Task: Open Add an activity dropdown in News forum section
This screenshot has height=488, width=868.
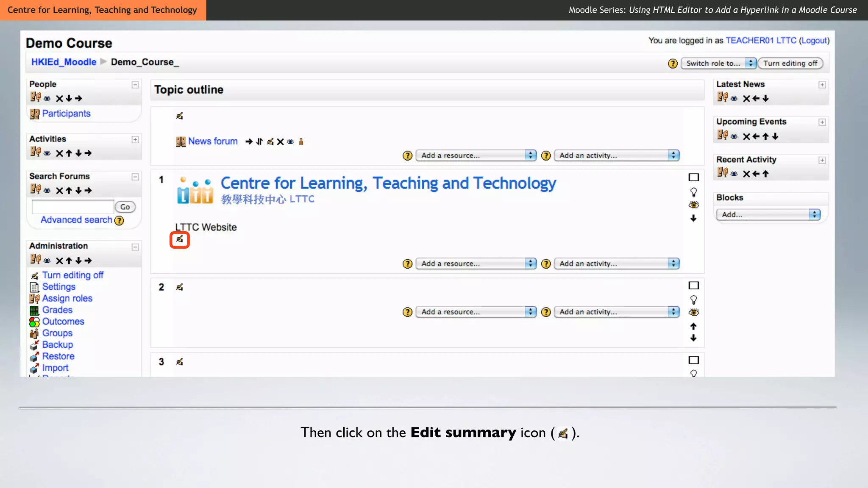Action: coord(617,155)
